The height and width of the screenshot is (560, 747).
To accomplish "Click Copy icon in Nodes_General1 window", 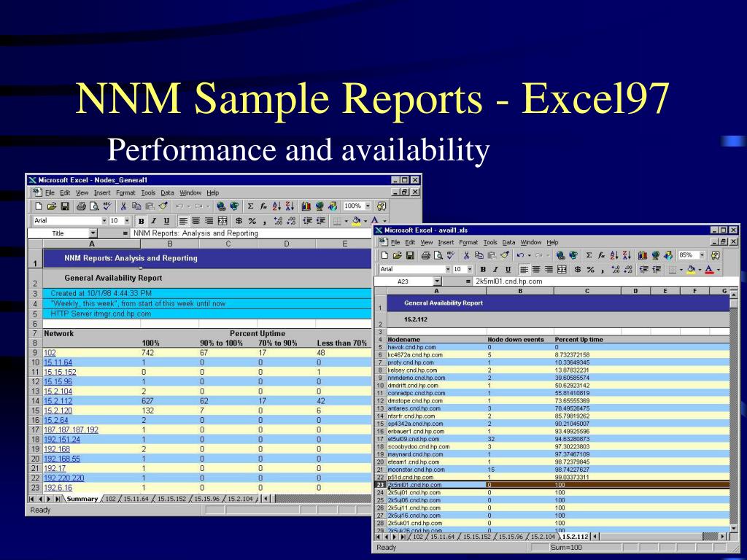I will pos(136,206).
